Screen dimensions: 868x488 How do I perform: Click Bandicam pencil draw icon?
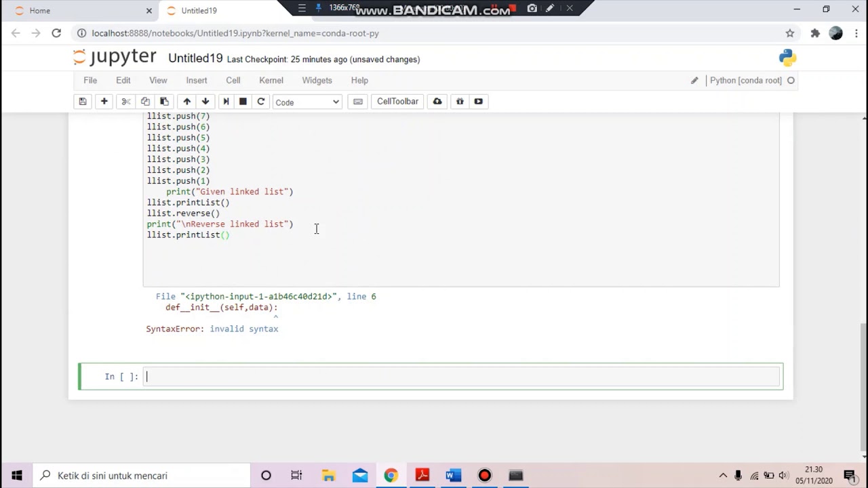(550, 8)
